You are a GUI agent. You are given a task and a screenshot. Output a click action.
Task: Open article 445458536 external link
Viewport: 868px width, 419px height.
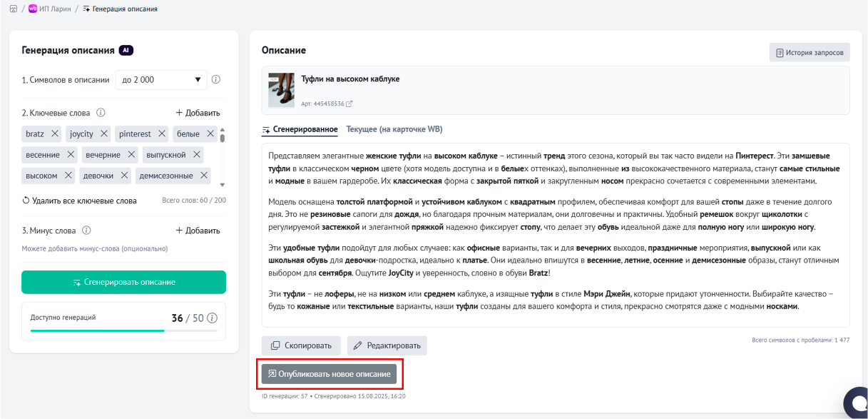pos(349,104)
